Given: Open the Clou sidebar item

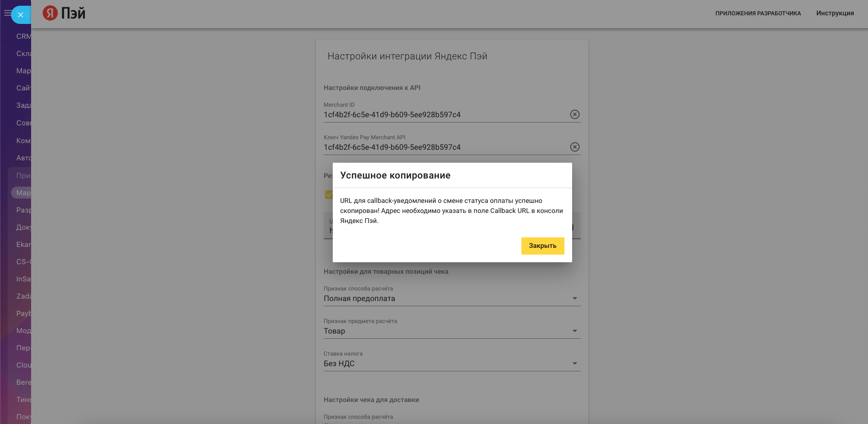Looking at the screenshot, I should pos(23,365).
